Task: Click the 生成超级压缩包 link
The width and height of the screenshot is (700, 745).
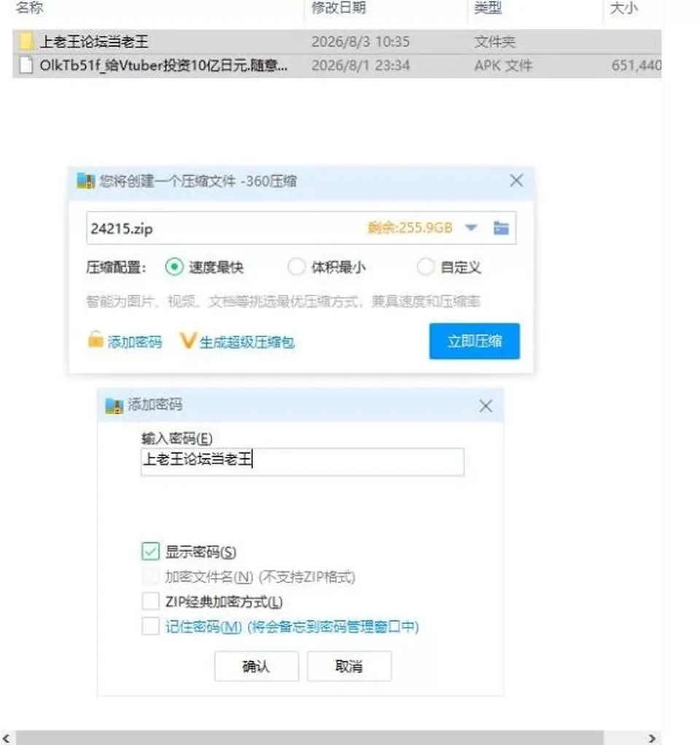Action: point(247,342)
